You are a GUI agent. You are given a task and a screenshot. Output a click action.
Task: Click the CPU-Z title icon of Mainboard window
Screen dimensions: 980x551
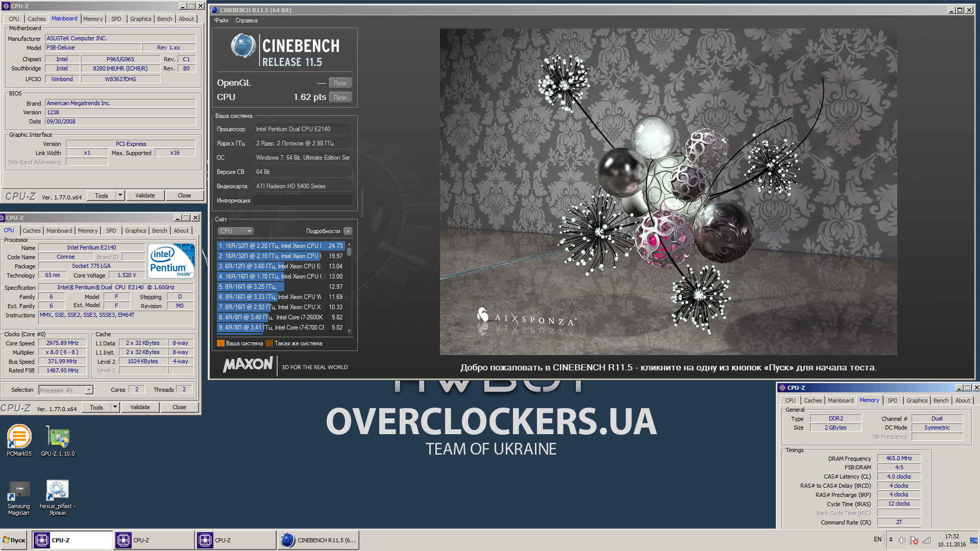[6, 6]
